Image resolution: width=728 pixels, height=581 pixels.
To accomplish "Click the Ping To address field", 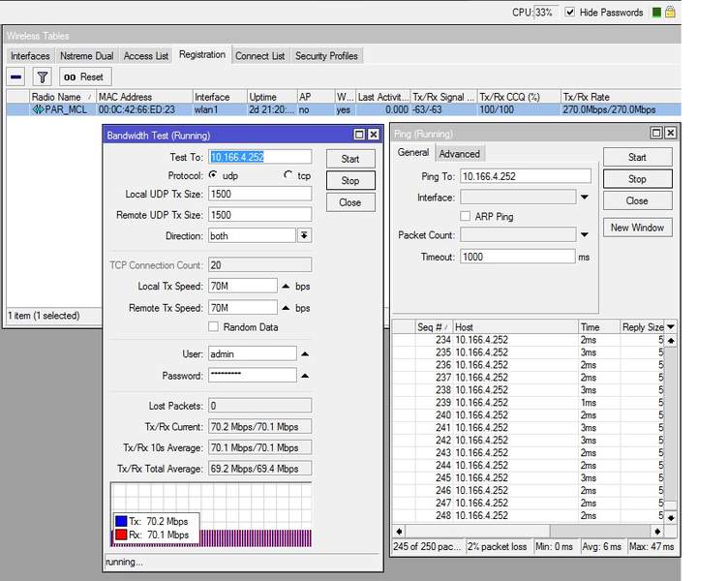I will click(x=525, y=176).
